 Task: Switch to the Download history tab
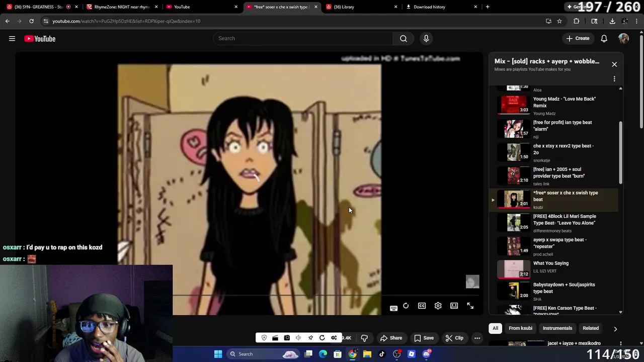[x=442, y=7]
